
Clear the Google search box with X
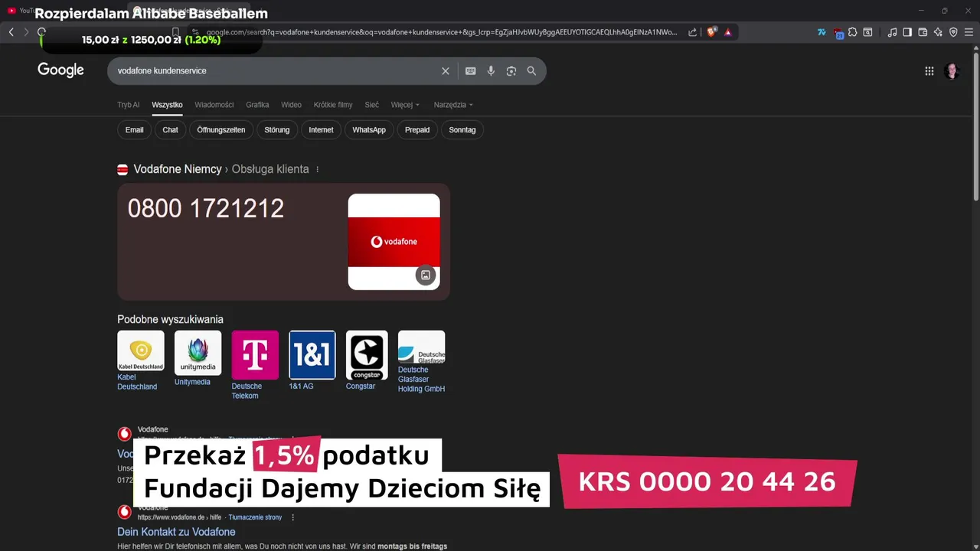point(446,70)
